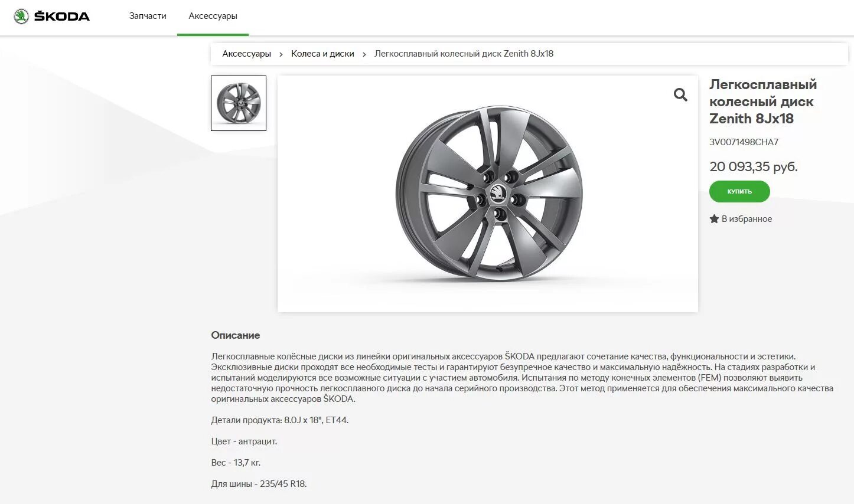Screen dimensions: 854x504
Task: Click breadcrumb text Легкосплавный колесный диск Zenith 8Jx18
Action: [464, 54]
